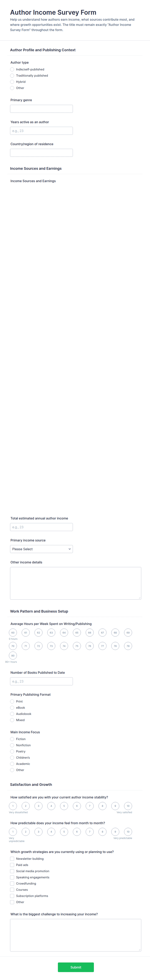
Task: Enable the Subscription platforms checkbox
Action: pyautogui.click(x=12, y=896)
